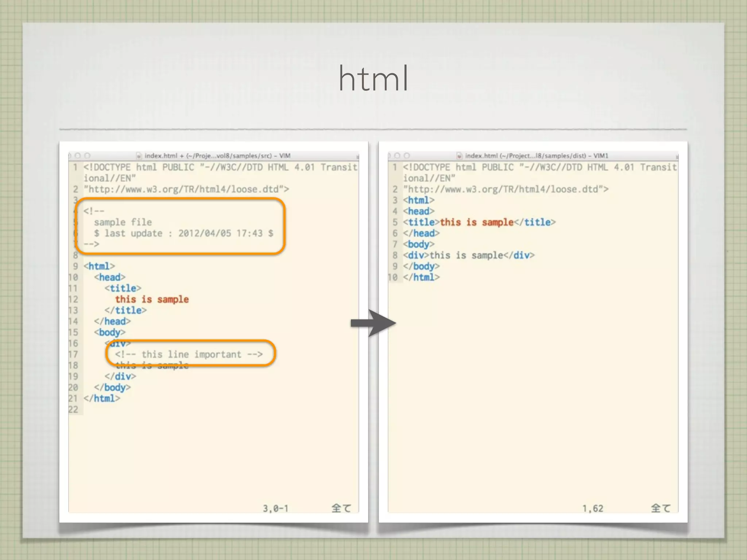The height and width of the screenshot is (560, 747).
Task: Click the '</body>' tag on line 9 in the right window
Action: point(421,266)
